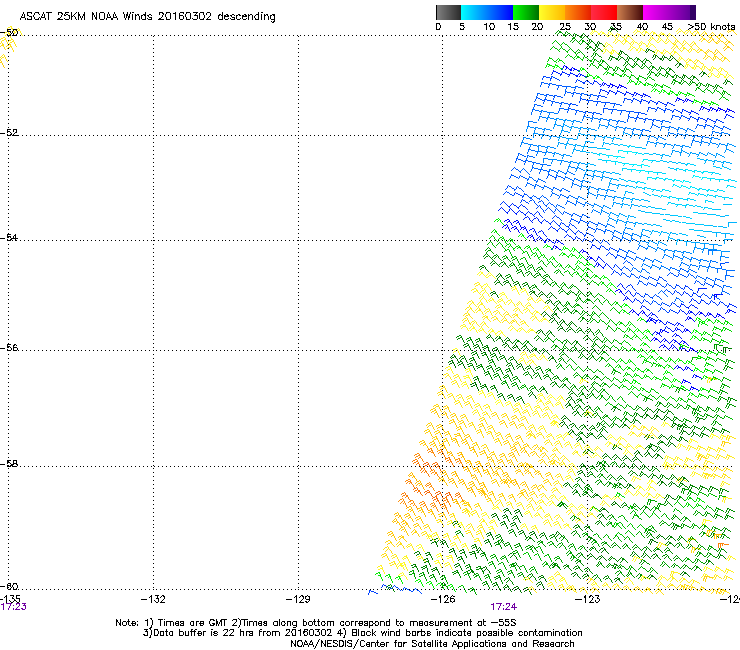Click the '40' legend scale label

pos(642,27)
